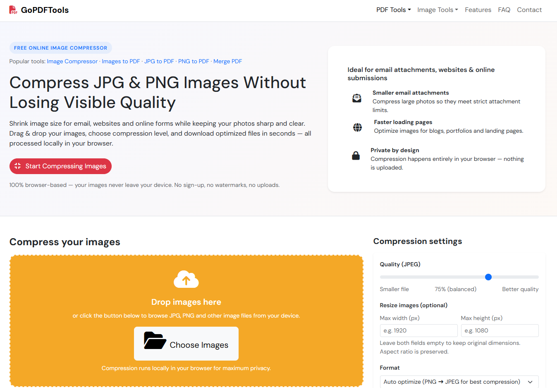This screenshot has width=557, height=392.
Task: Click the compress icon on Start Compressing Images button
Action: 17,166
